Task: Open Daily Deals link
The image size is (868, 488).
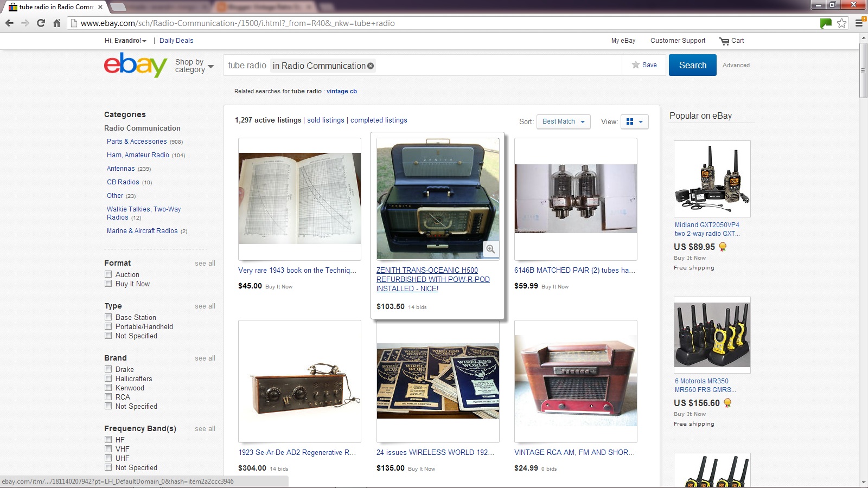Action: tap(176, 41)
